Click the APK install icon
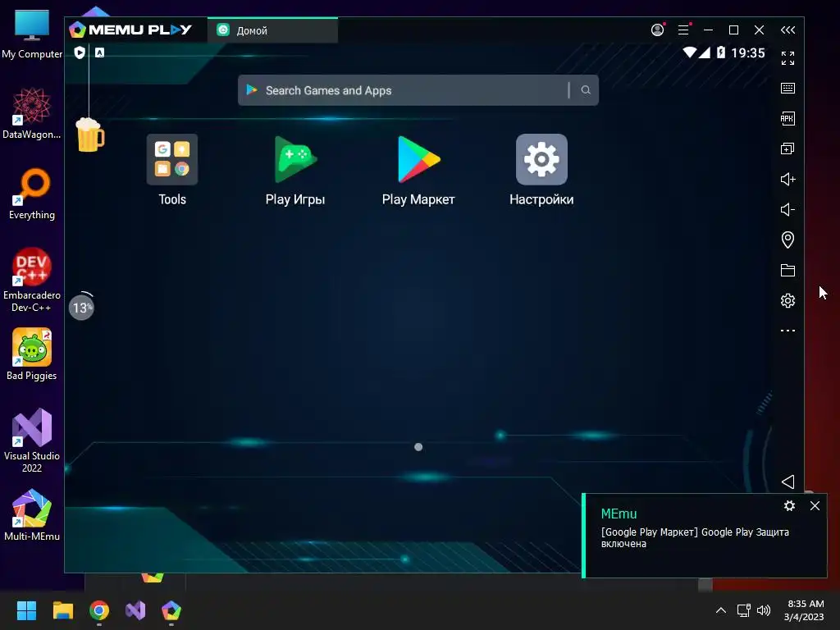This screenshot has width=840, height=630. pos(787,118)
